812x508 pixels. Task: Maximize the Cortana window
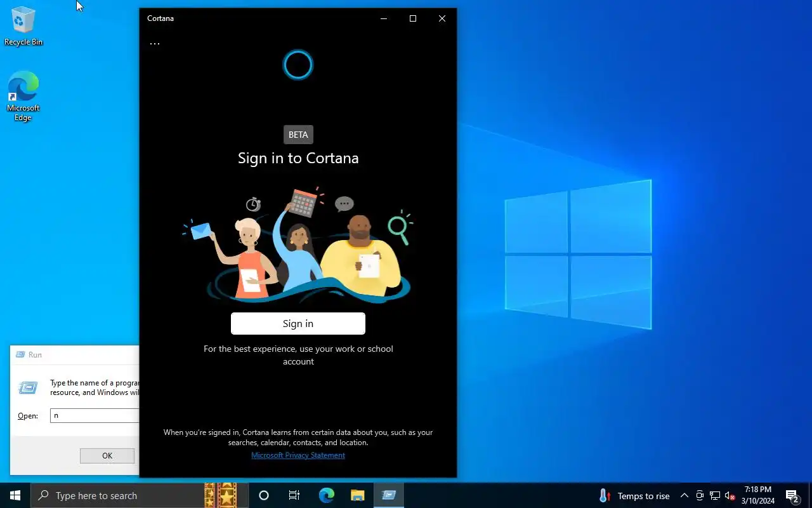coord(413,18)
